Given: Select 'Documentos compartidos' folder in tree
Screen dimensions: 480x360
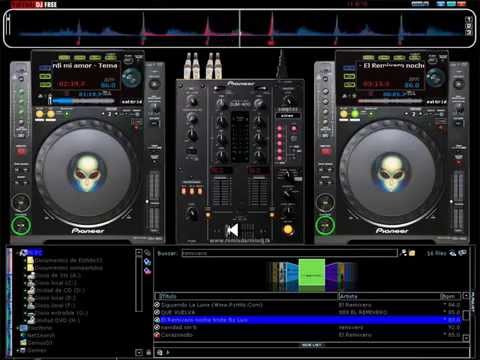Looking at the screenshot, I should [69, 268].
